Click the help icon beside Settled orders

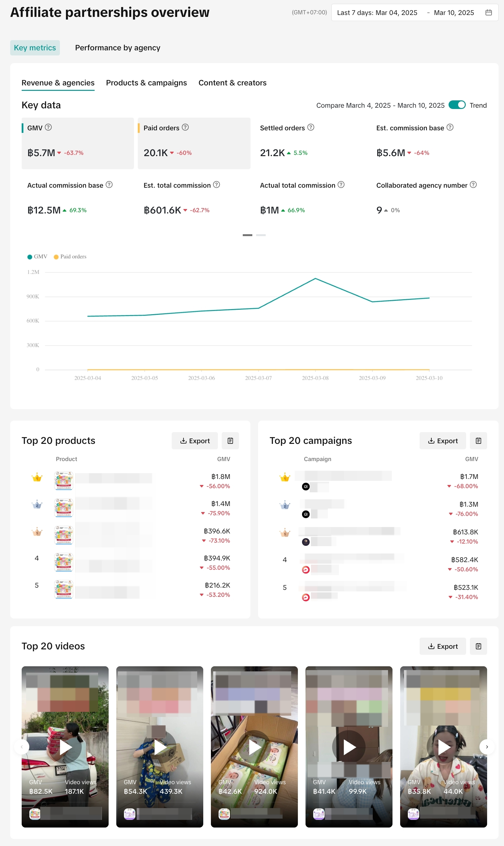310,127
